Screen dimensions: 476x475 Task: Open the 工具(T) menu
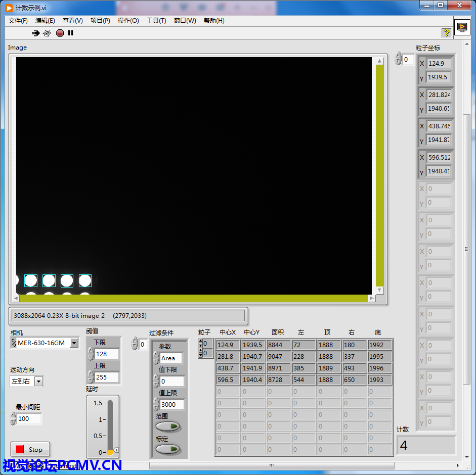tap(156, 21)
